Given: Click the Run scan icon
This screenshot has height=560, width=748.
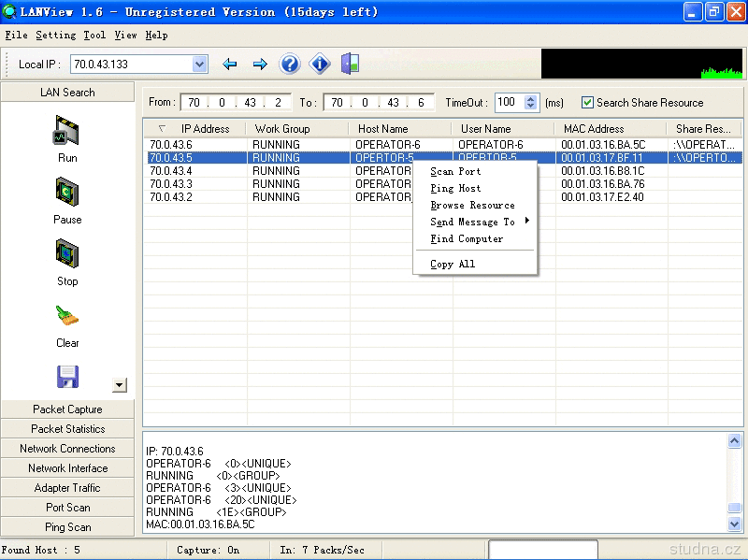Looking at the screenshot, I should point(67,132).
